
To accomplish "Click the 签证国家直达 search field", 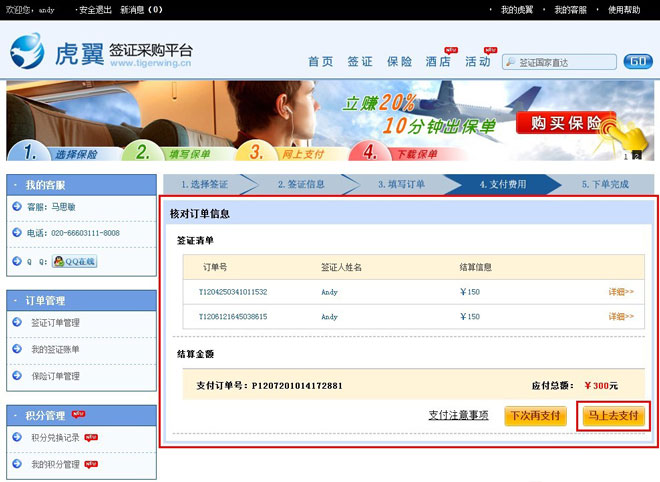I will pyautogui.click(x=559, y=62).
